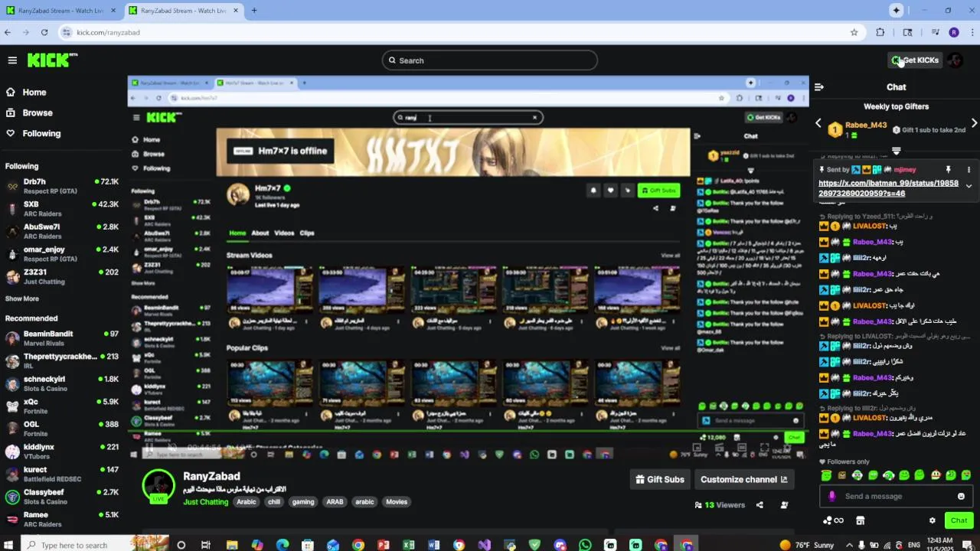Screen dimensions: 980x551
Task: Select the ARAB stream tag
Action: (335, 502)
